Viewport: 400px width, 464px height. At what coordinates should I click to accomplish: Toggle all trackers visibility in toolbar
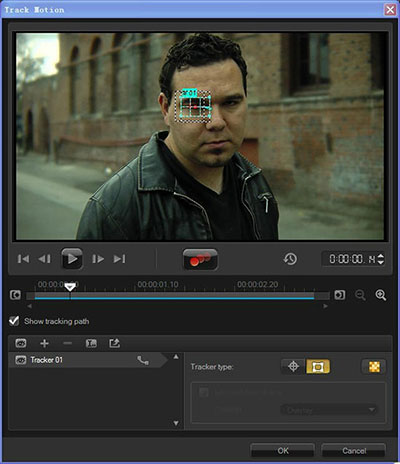tap(21, 343)
